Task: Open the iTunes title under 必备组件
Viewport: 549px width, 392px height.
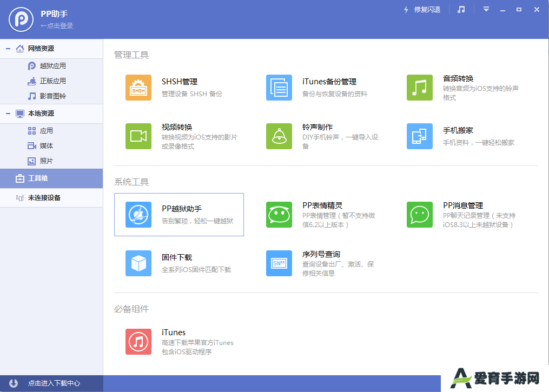Action: click(x=174, y=333)
